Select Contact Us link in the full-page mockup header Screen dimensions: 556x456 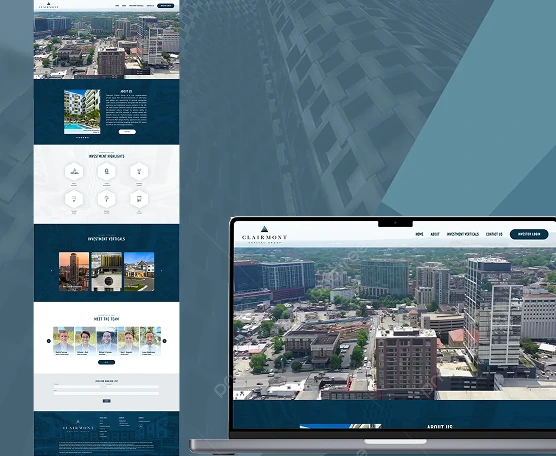pyautogui.click(x=150, y=6)
